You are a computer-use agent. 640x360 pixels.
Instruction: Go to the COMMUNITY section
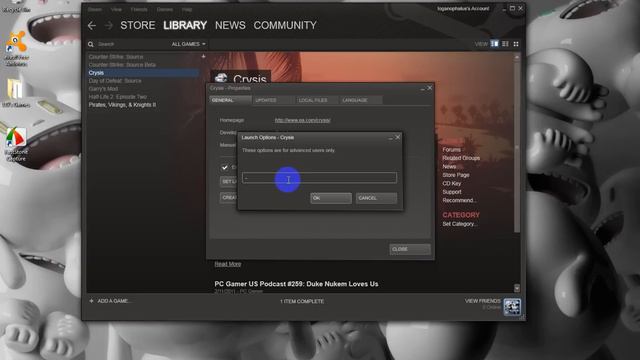(285, 25)
